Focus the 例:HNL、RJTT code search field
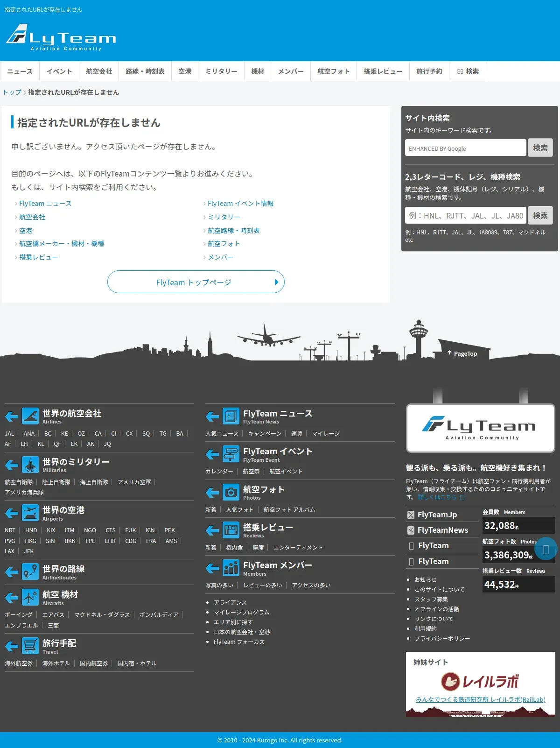Image resolution: width=560 pixels, height=748 pixels. (x=466, y=216)
